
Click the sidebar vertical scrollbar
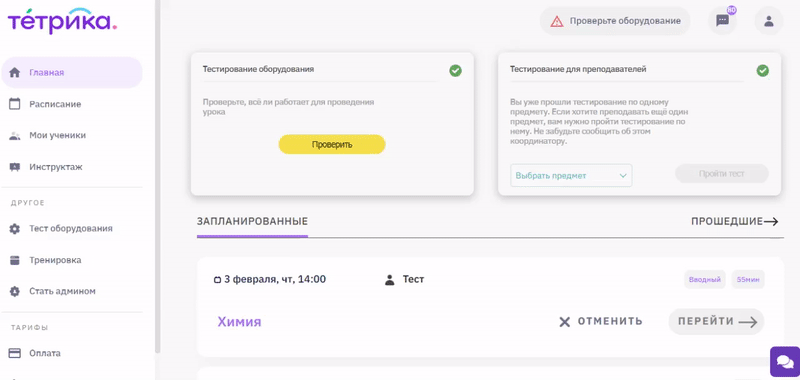tap(158, 176)
